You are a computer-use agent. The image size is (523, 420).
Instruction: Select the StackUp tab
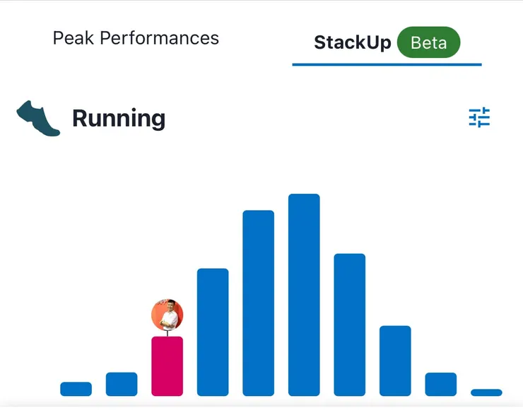coord(352,42)
